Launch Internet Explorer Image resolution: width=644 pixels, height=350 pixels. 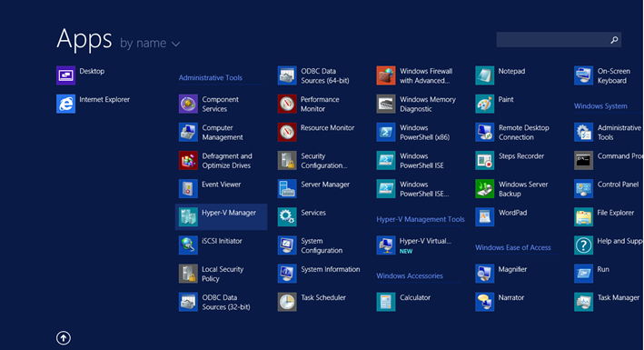tap(94, 104)
